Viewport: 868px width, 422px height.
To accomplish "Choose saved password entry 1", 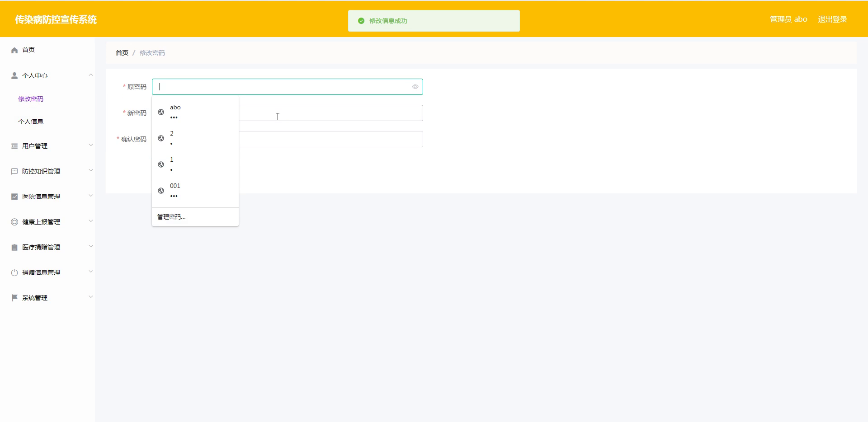I will pos(195,164).
